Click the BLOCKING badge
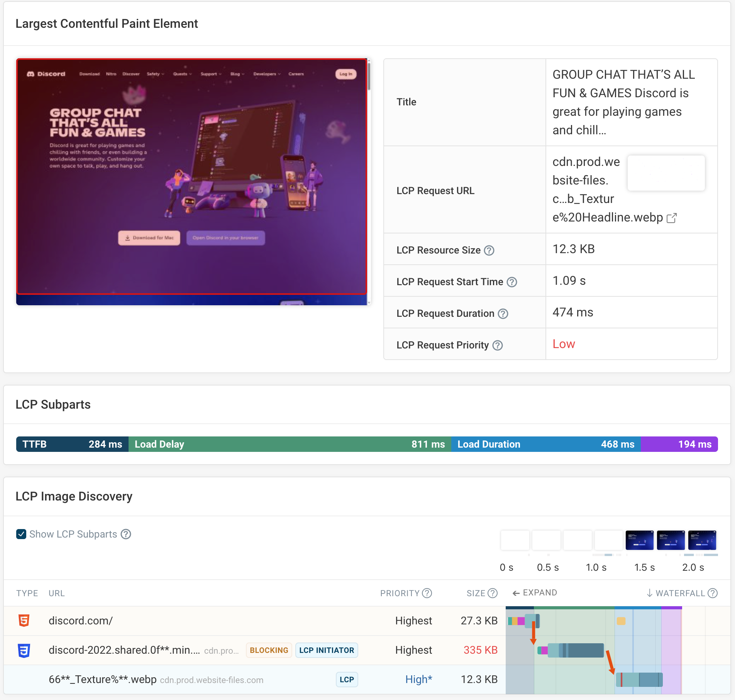 point(269,650)
